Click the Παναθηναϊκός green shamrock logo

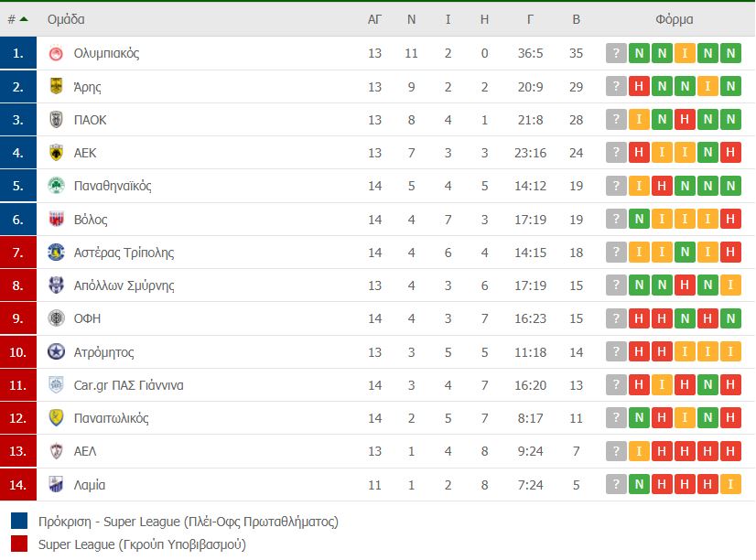56,186
